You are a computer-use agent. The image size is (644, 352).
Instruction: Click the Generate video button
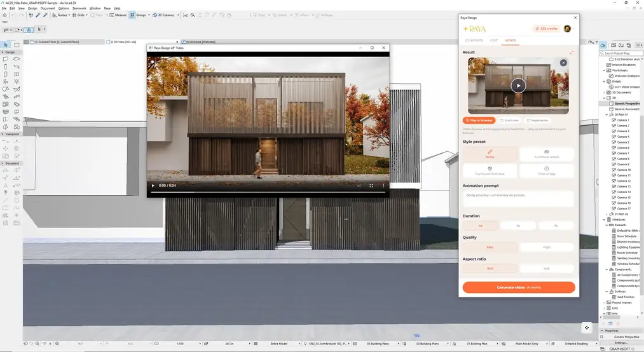[x=518, y=287]
